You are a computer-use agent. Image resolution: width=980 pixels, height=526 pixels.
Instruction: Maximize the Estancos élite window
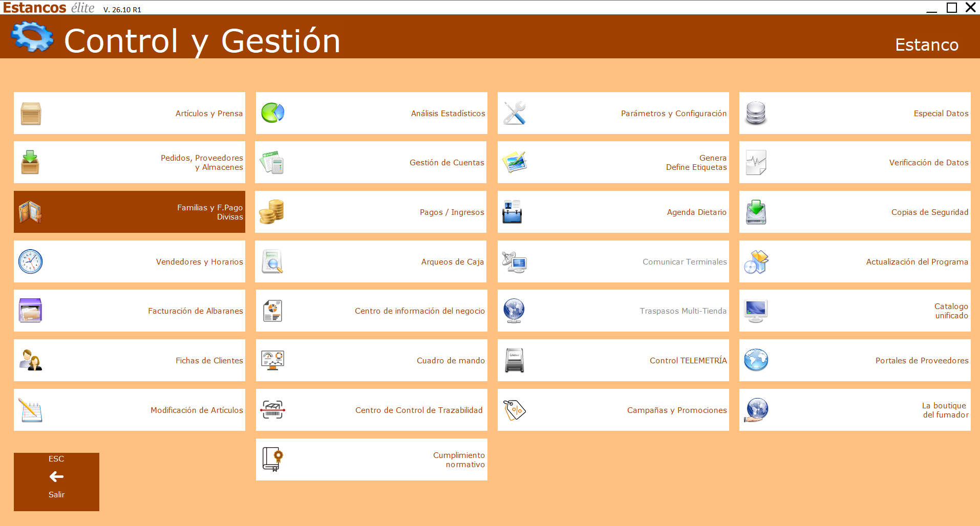(952, 7)
